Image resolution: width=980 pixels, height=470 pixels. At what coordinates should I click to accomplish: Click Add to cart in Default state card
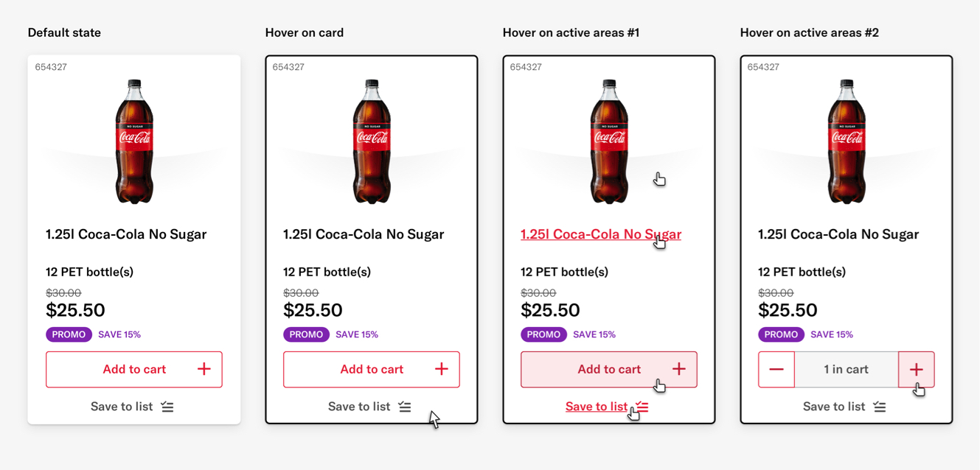pyautogui.click(x=134, y=369)
